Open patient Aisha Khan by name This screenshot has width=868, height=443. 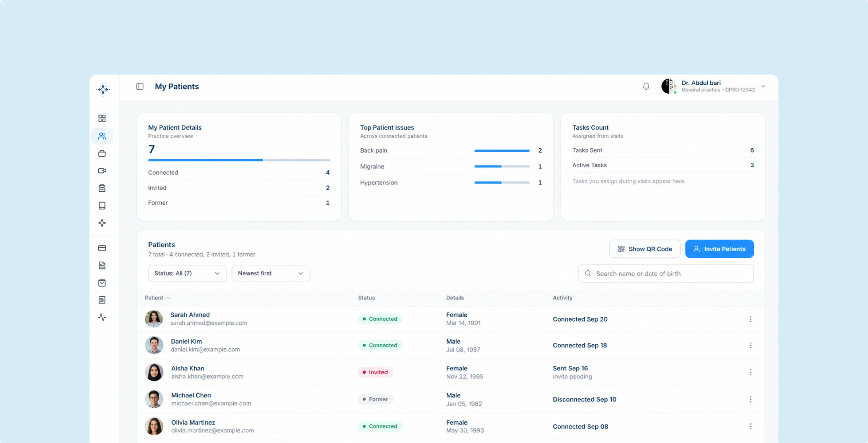coord(187,368)
